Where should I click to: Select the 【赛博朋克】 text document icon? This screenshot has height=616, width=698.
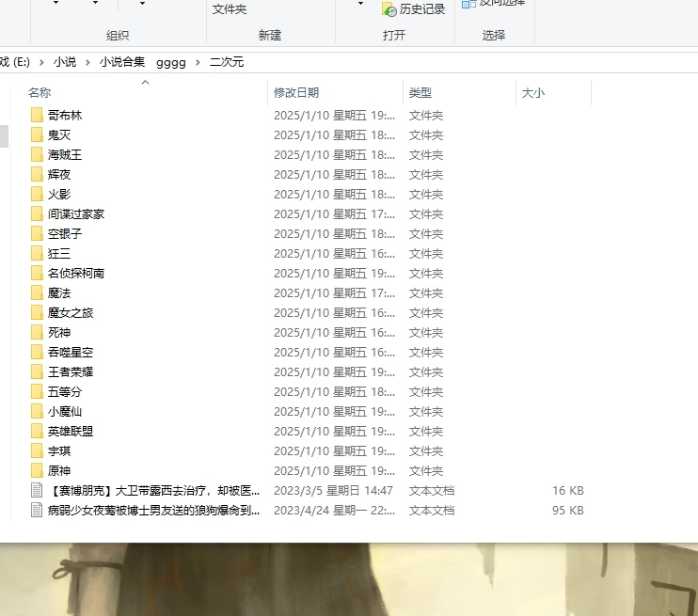coord(37,491)
